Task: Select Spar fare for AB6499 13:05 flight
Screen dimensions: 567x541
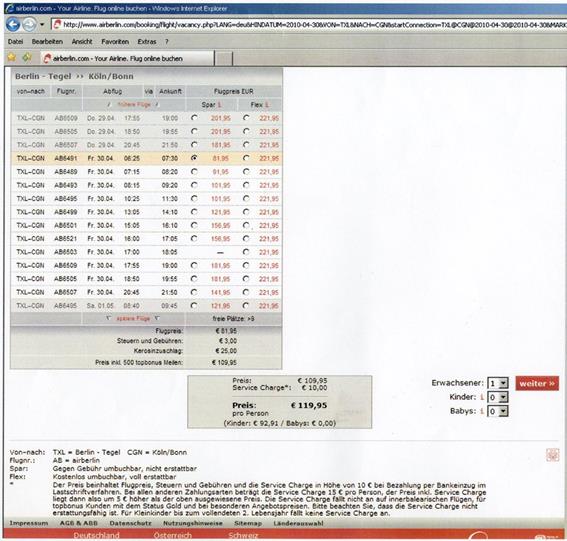Action: (x=195, y=212)
